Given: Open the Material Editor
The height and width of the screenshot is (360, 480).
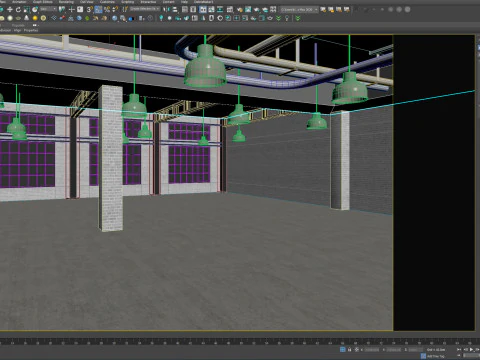Looking at the screenshot, I should click(230, 9).
